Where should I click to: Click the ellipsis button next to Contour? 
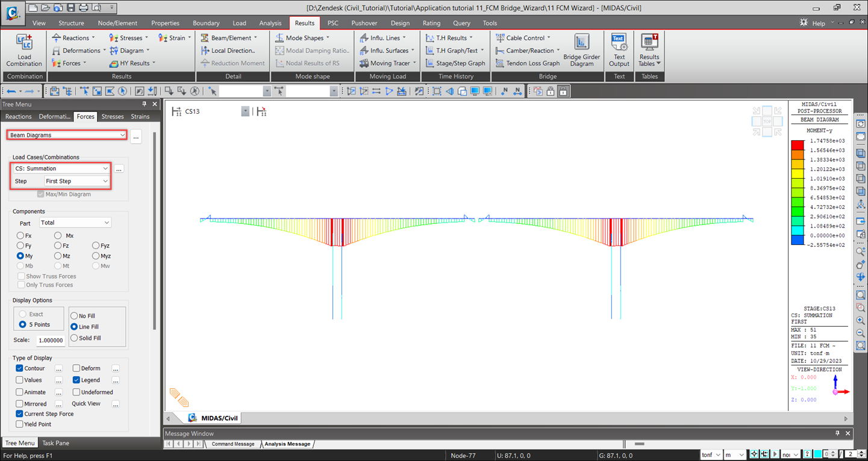tap(58, 368)
